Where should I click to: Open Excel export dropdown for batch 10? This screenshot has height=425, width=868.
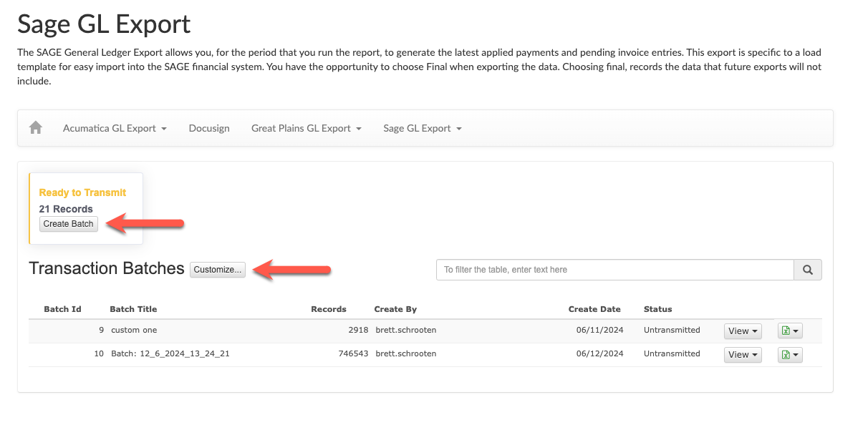coord(790,355)
